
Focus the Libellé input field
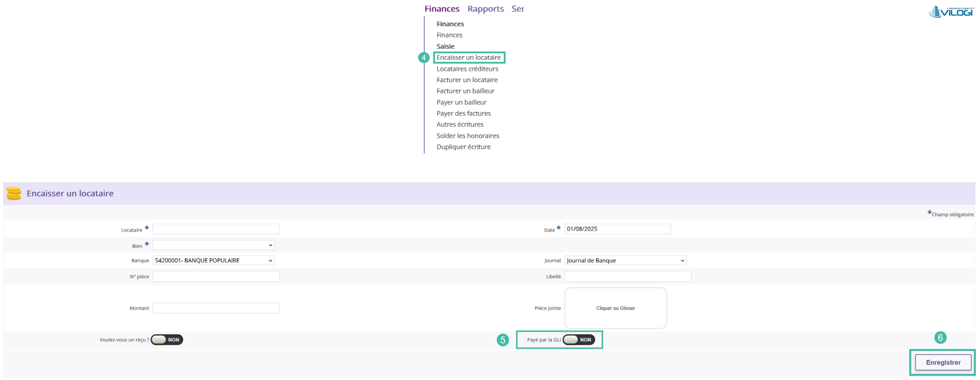tap(628, 276)
